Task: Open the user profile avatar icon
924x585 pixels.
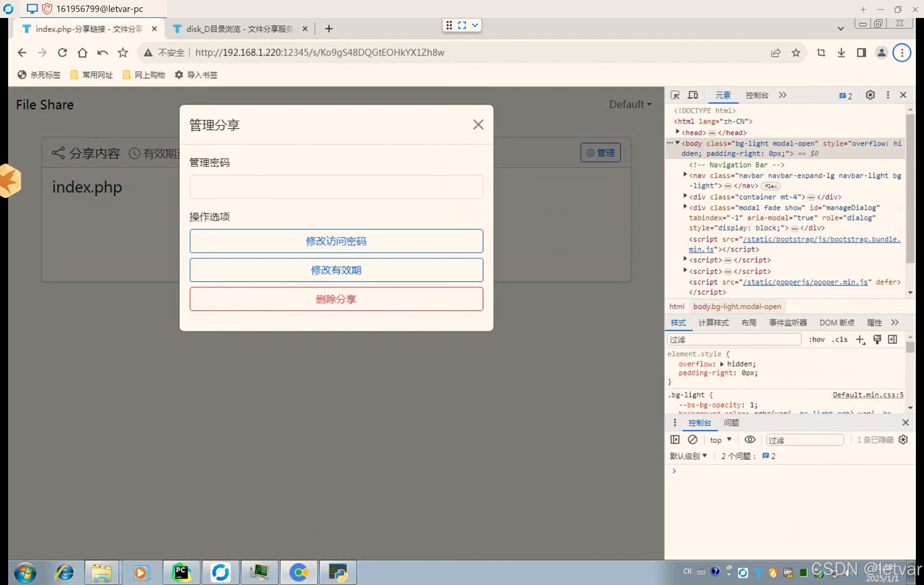Action: [x=882, y=53]
